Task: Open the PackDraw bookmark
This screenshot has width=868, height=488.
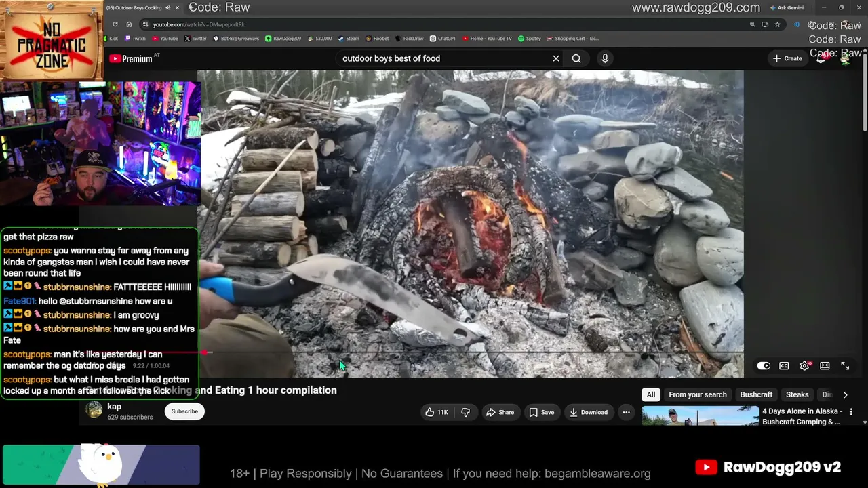Action: click(409, 39)
